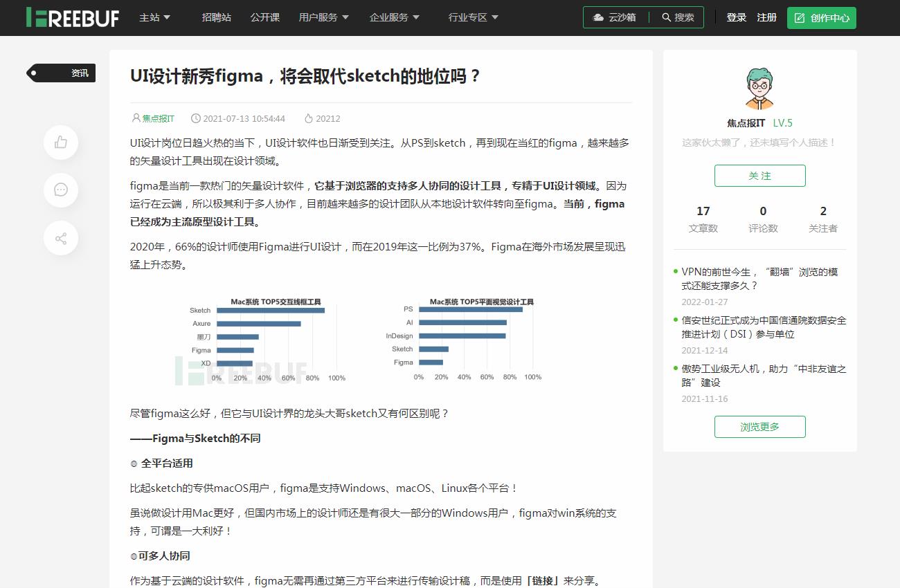Screen dimensions: 900x588
Task: Click the share icon in sidebar
Action: (61, 239)
